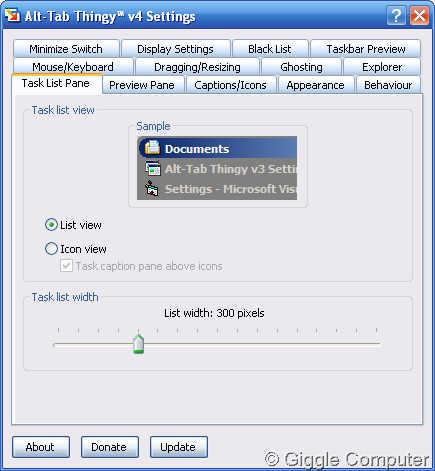Click the help question mark button
The image size is (435, 471).
coord(396,15)
